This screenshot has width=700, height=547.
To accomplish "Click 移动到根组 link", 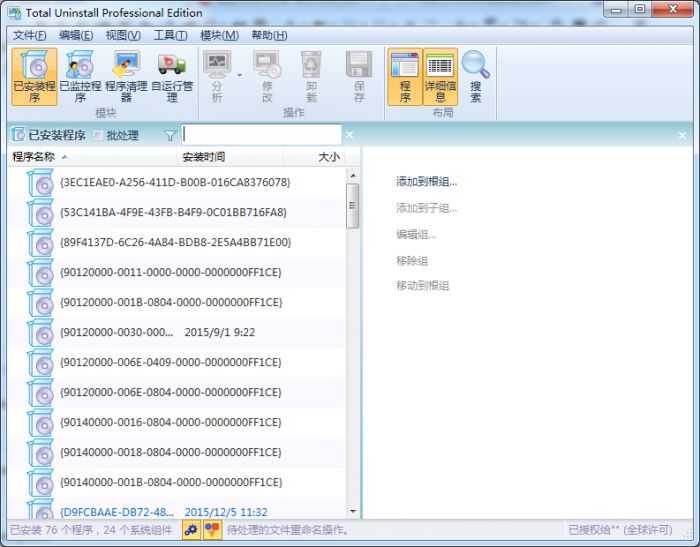I will (x=422, y=286).
